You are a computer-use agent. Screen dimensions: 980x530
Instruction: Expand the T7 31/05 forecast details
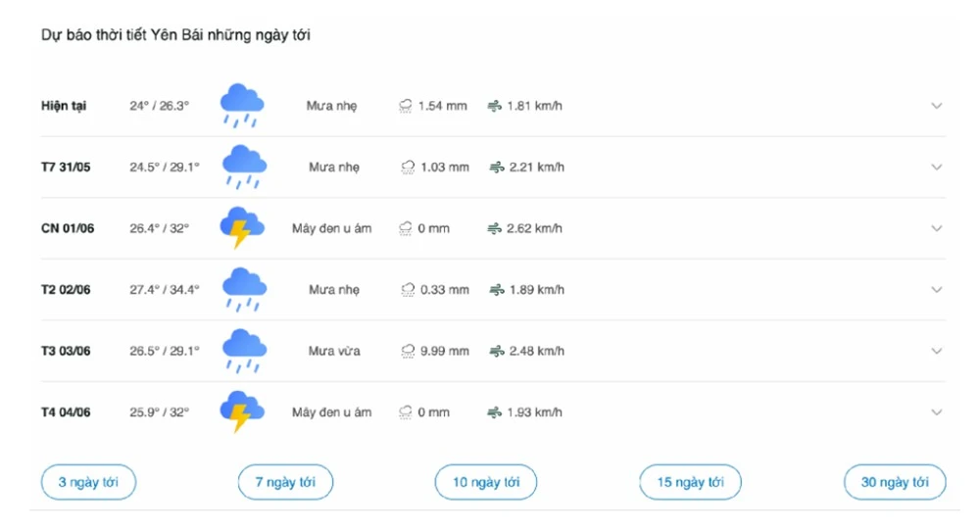point(936,168)
